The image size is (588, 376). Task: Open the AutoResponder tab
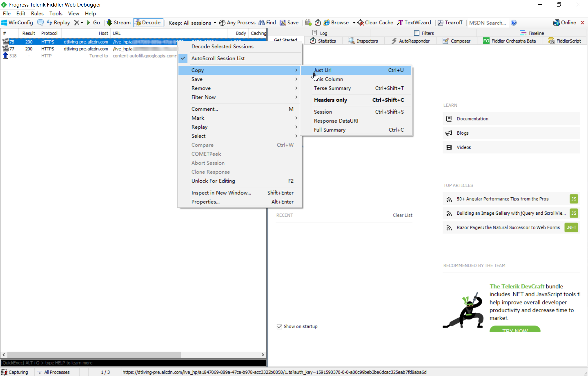pos(411,41)
